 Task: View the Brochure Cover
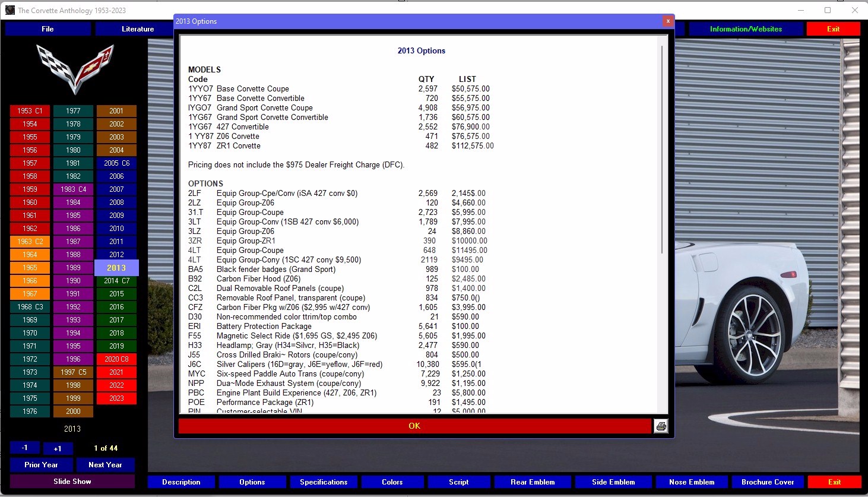click(x=768, y=482)
